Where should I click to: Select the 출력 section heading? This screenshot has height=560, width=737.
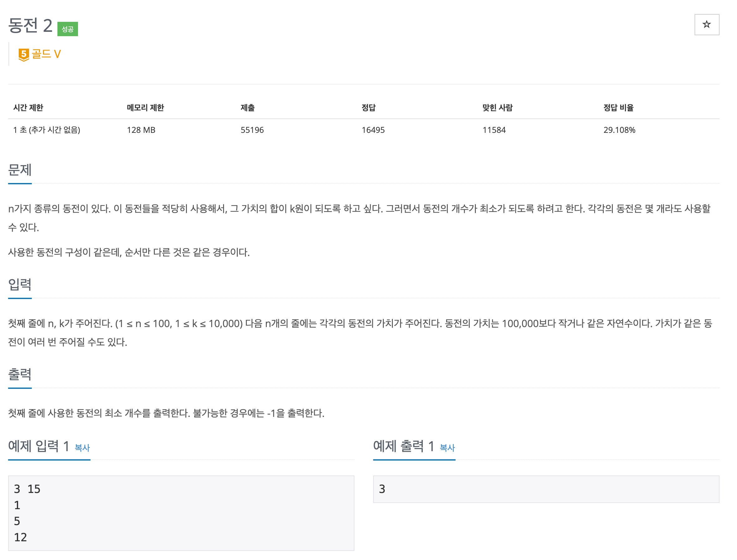click(20, 374)
